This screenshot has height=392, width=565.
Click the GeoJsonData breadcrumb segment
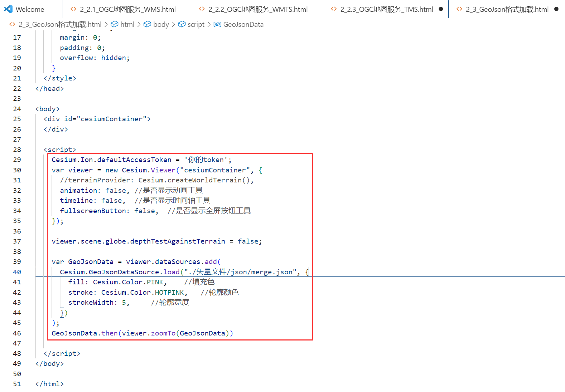(x=243, y=24)
